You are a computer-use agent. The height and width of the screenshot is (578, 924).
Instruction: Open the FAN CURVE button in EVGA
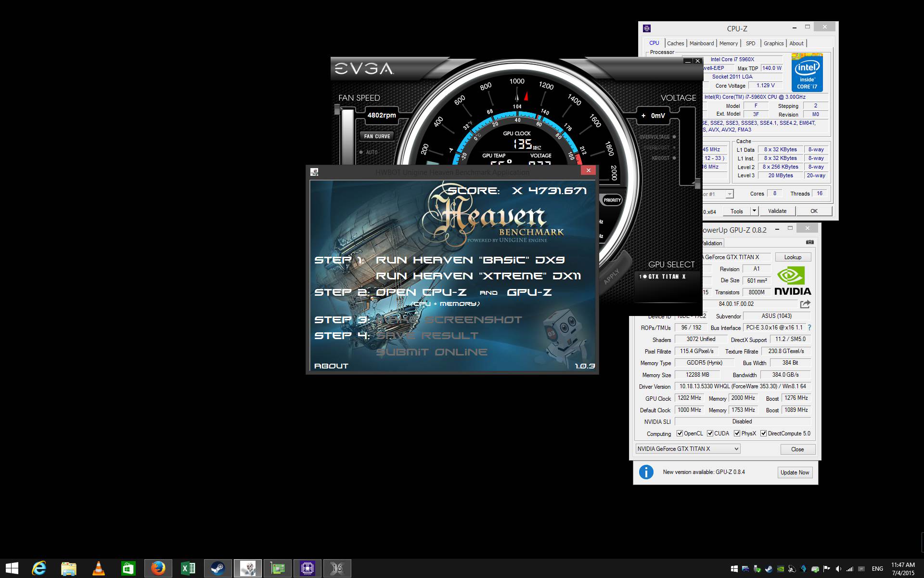click(377, 136)
